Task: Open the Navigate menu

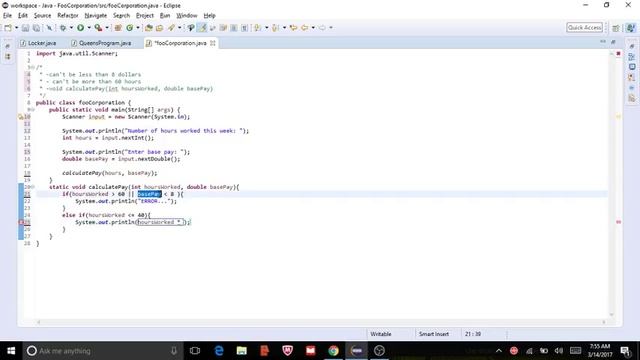Action: (96, 16)
